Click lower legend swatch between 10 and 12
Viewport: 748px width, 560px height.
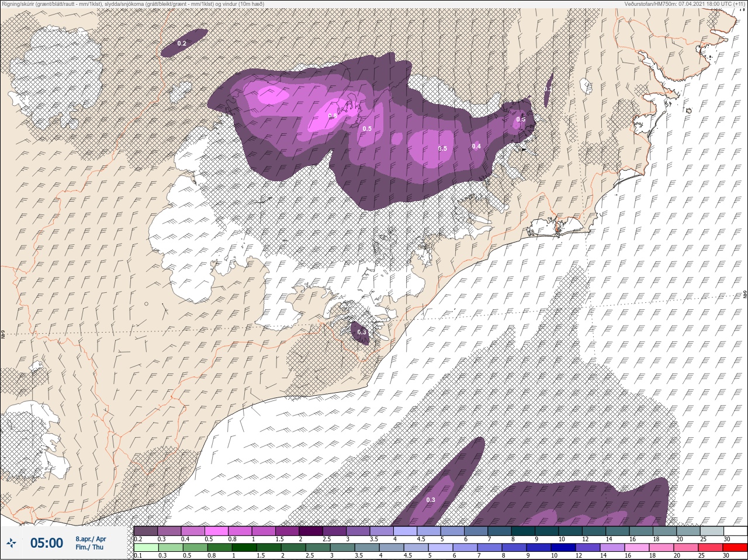click(x=563, y=548)
